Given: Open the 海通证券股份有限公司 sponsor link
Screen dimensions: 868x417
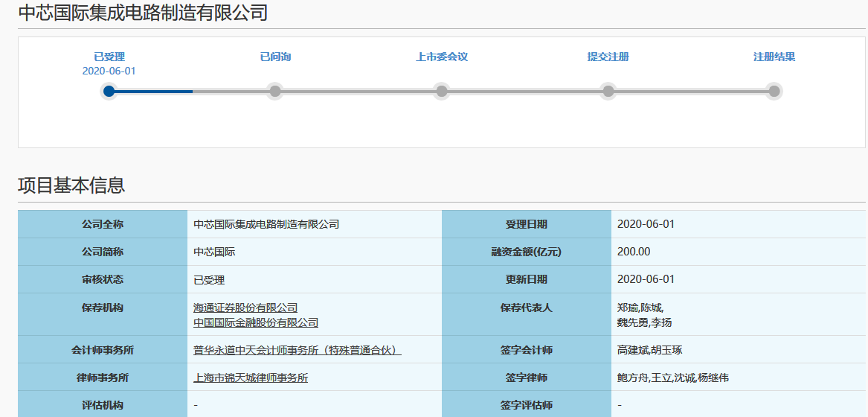Looking at the screenshot, I should click(x=245, y=308).
